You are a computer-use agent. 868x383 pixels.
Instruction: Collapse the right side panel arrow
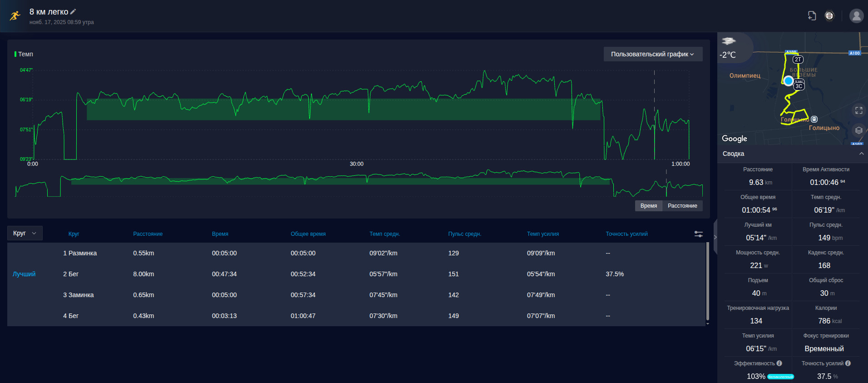715,237
